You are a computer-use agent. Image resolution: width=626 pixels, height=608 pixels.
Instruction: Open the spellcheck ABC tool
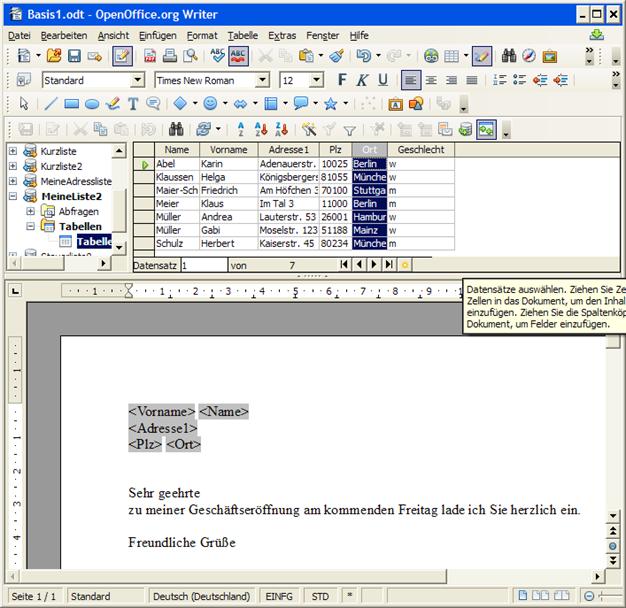[217, 56]
